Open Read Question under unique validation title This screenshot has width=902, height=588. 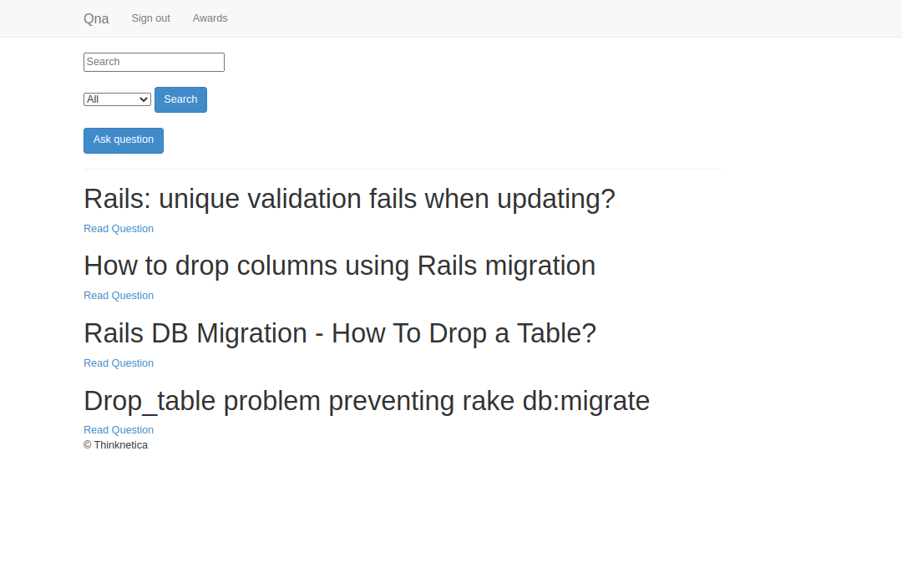coord(119,229)
